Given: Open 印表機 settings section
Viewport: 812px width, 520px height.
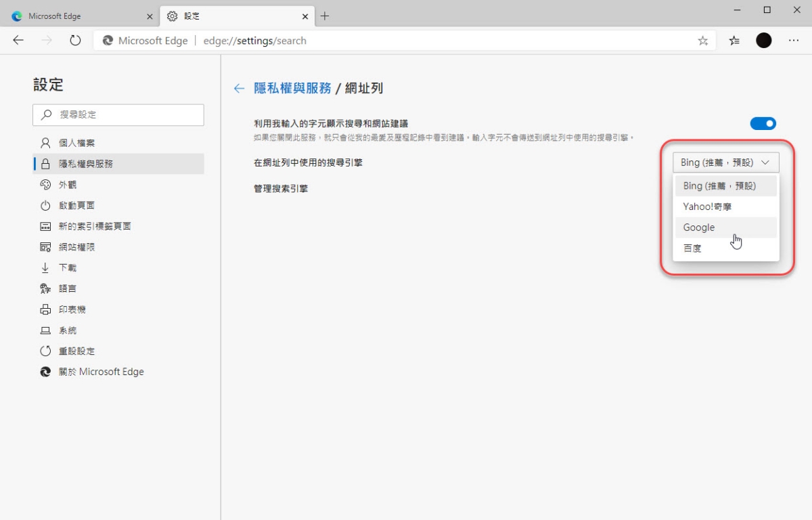Looking at the screenshot, I should point(118,309).
